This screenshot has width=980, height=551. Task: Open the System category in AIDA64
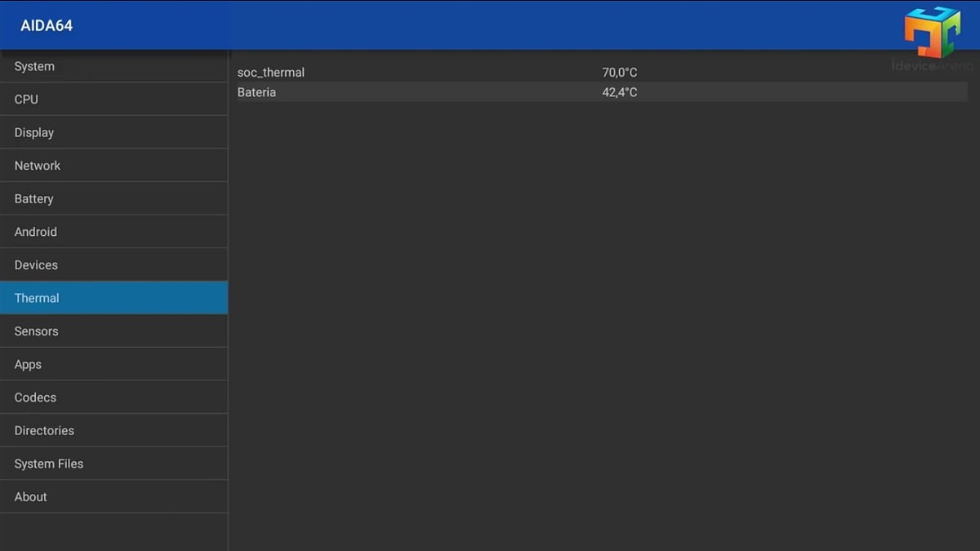[x=34, y=66]
